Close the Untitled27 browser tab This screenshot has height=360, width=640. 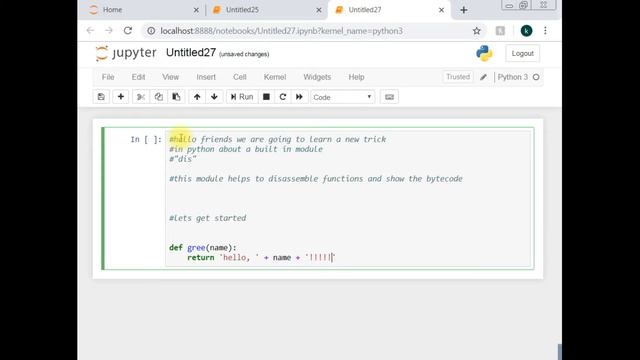(x=441, y=10)
